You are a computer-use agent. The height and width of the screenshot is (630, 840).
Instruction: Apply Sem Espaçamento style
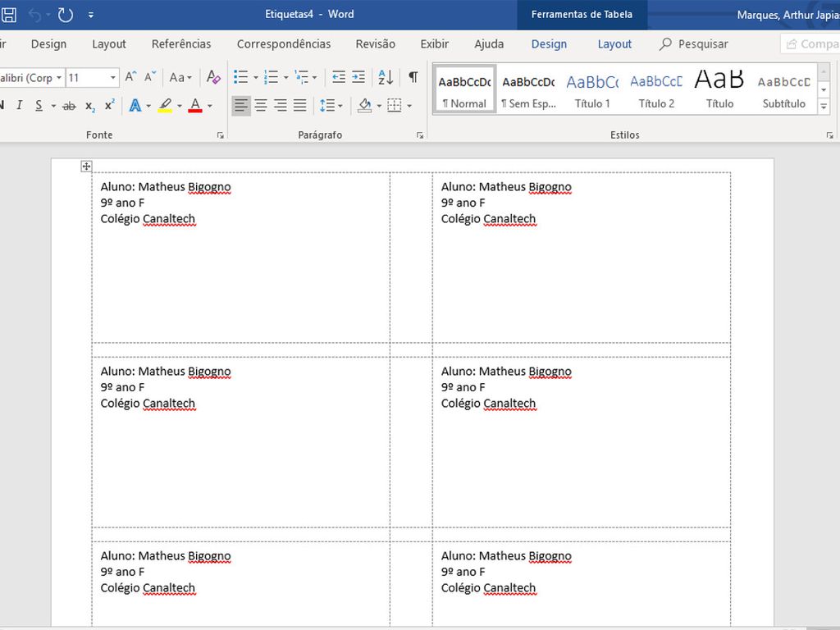point(528,90)
